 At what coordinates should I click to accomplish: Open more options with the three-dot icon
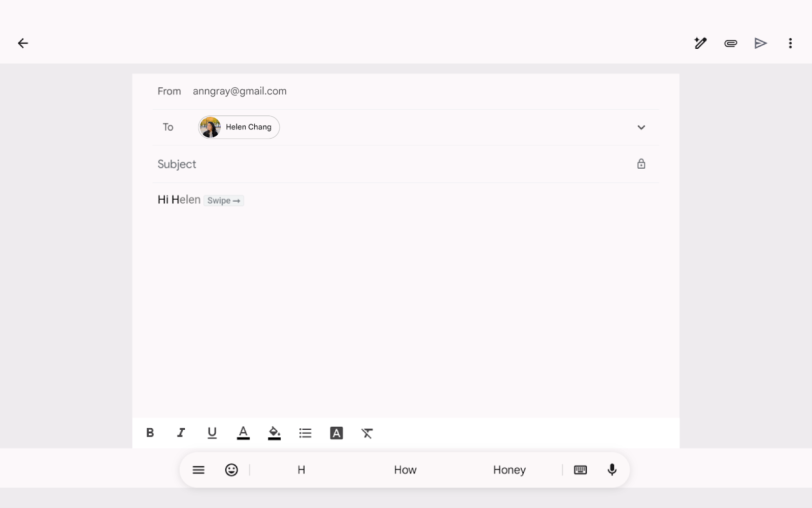(x=790, y=43)
